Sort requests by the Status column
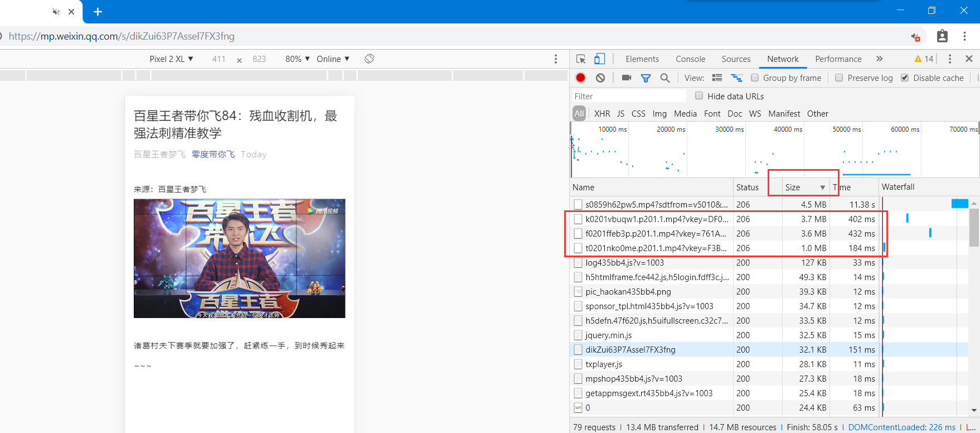 [x=758, y=187]
